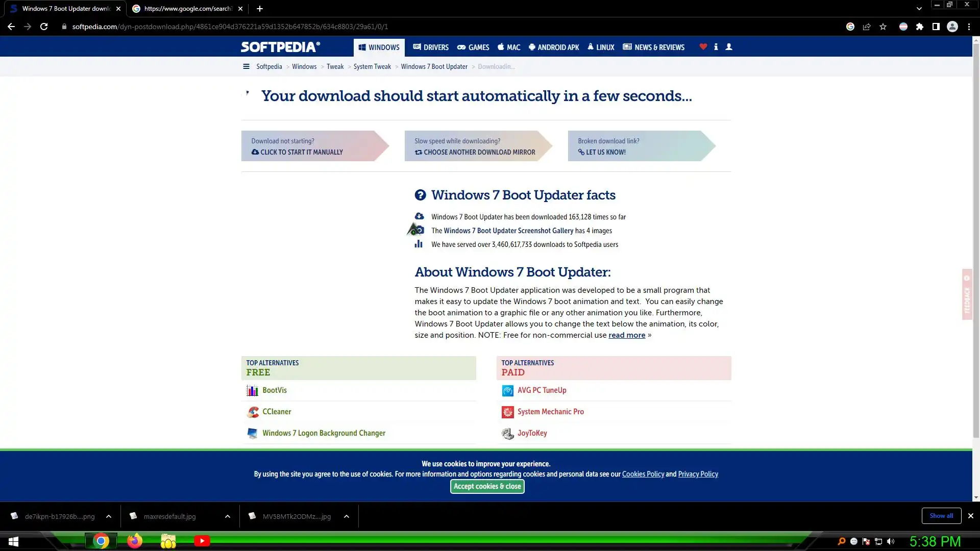Click the share page icon in address bar
This screenshot has height=551, width=980.
click(x=866, y=27)
